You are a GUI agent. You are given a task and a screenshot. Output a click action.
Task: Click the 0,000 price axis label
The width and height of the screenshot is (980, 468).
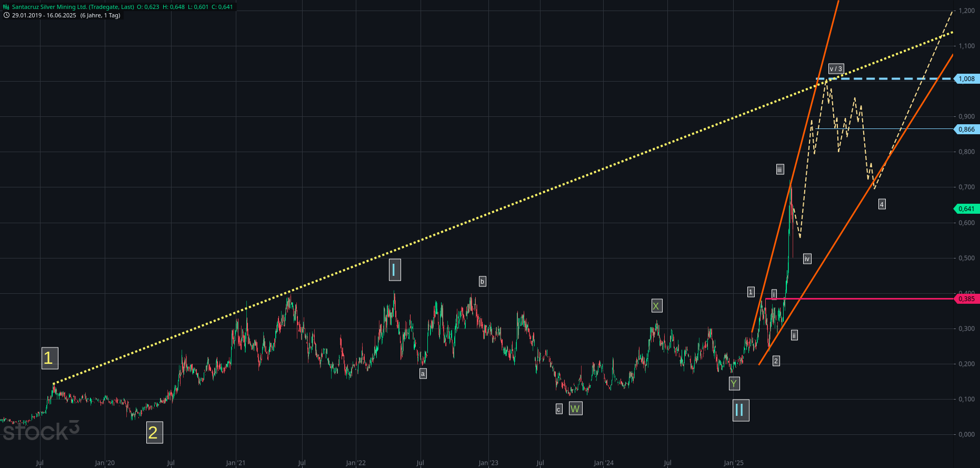click(x=967, y=434)
